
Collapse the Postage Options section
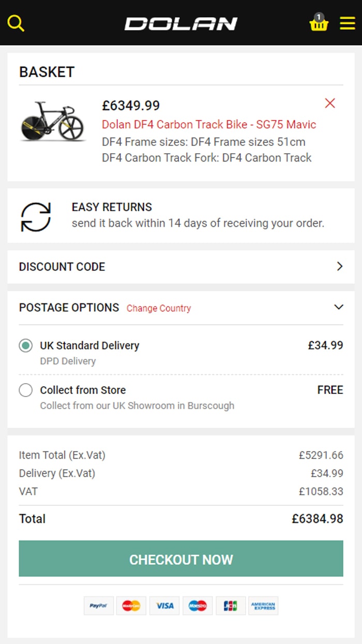coord(339,307)
